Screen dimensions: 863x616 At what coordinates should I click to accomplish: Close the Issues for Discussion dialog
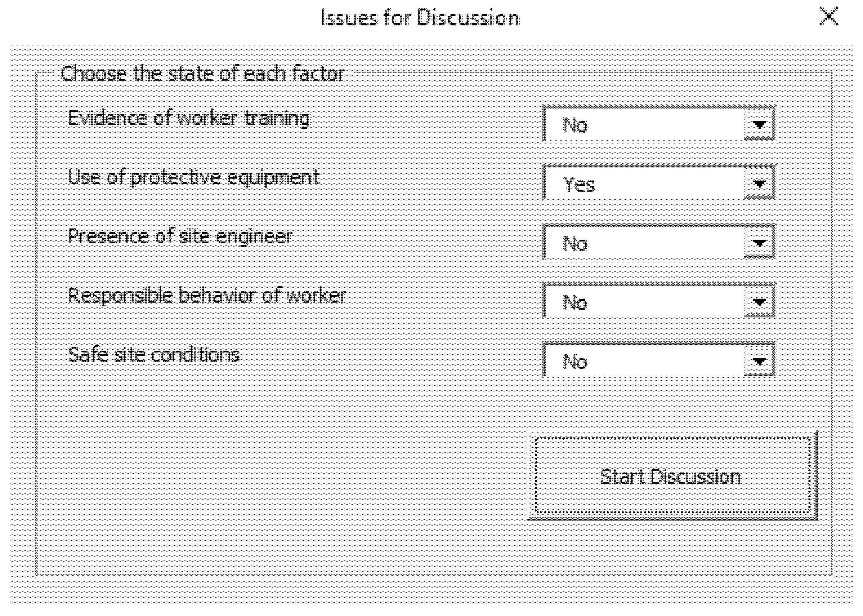pos(829,17)
